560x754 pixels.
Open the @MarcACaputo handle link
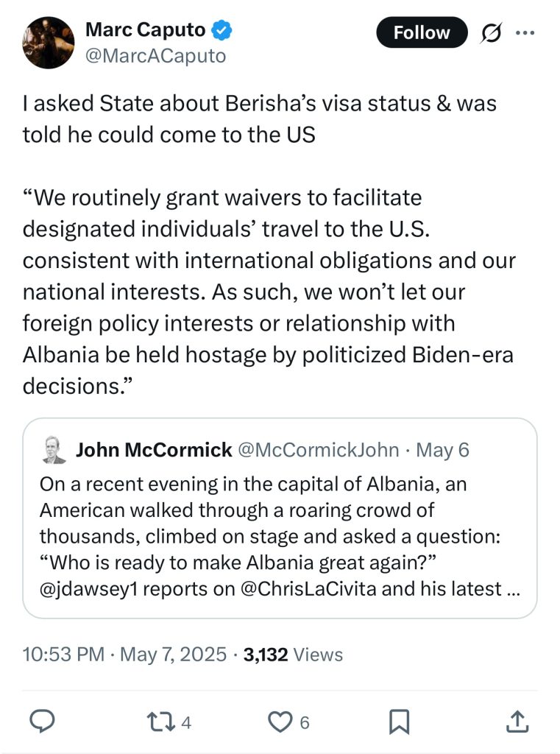coord(156,56)
